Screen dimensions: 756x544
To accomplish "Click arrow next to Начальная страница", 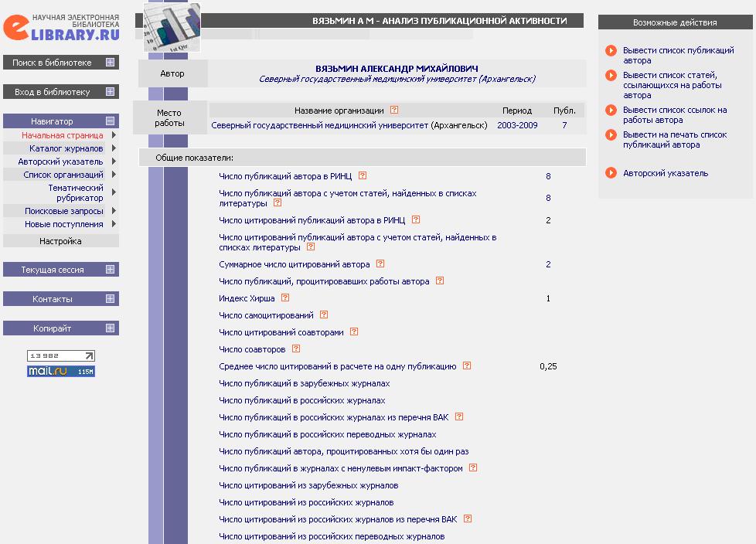I will (114, 135).
